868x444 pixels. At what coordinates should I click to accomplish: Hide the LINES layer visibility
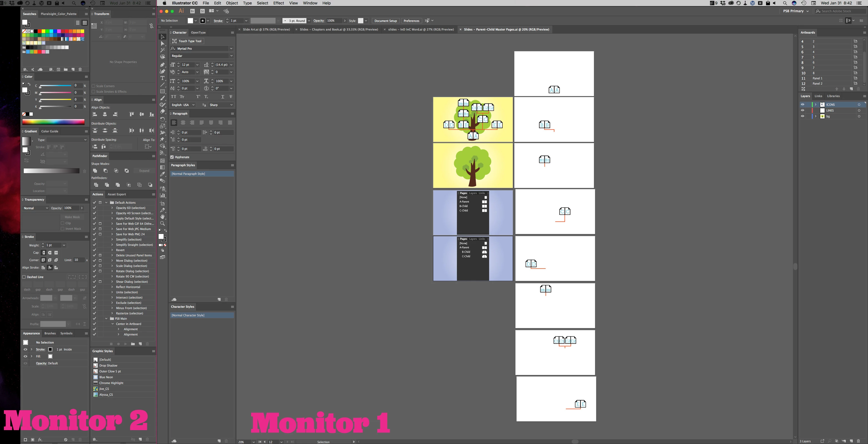802,110
